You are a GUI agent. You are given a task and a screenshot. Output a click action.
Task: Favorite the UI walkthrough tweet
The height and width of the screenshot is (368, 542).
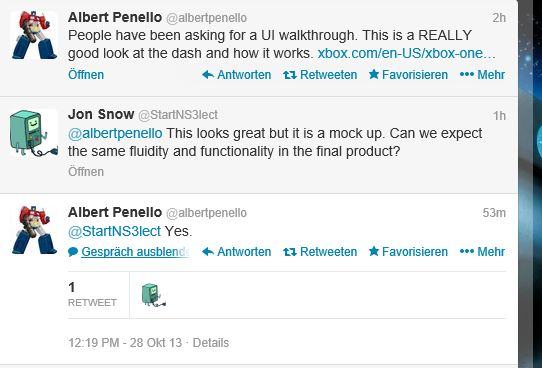408,75
